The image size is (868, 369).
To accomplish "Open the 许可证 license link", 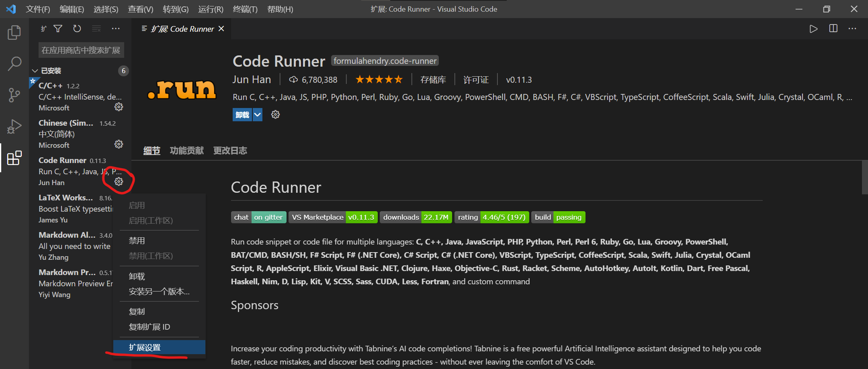I will pos(476,80).
